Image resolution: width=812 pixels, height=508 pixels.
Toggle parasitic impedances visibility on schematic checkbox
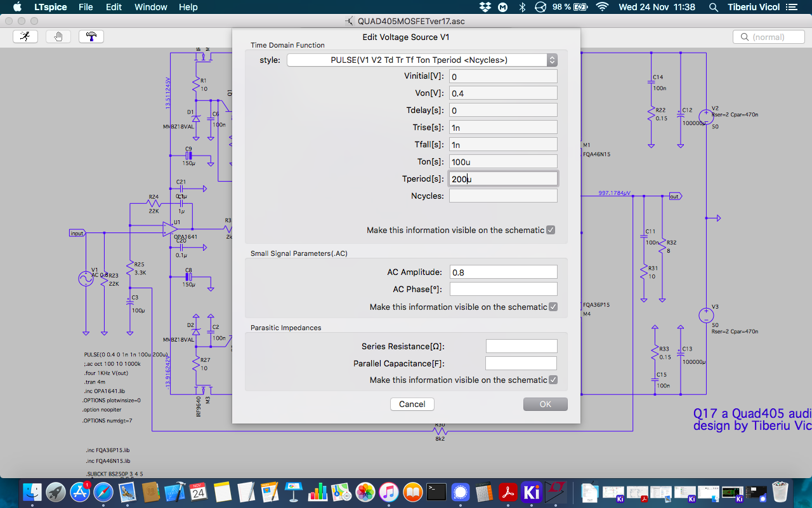(x=553, y=380)
